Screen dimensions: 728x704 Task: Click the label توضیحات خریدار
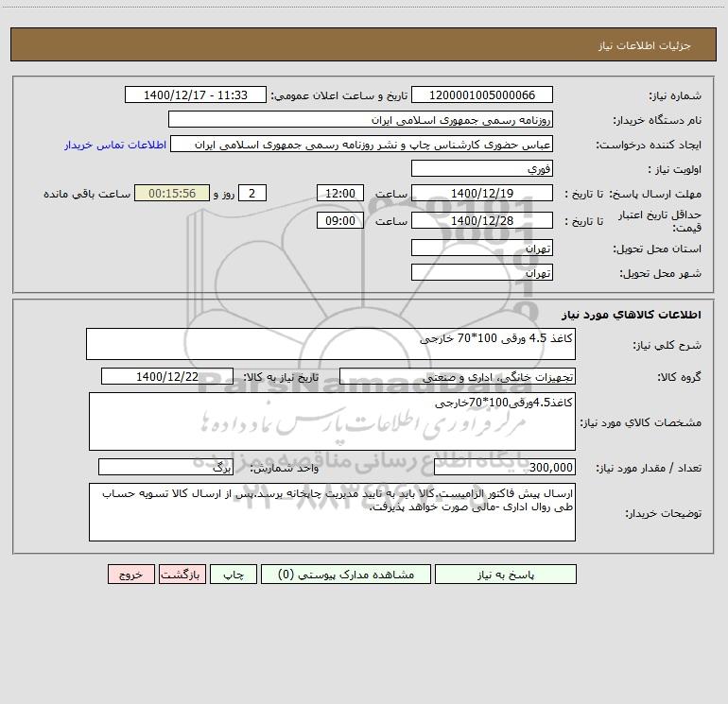point(664,513)
